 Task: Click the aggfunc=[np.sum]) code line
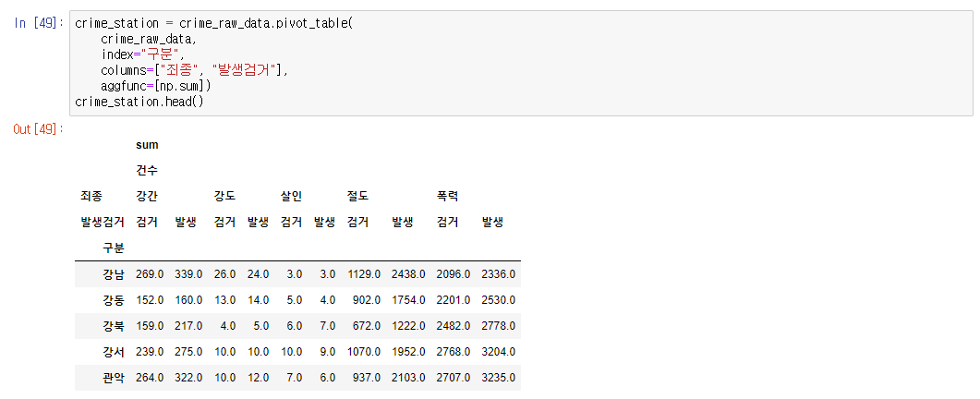(x=156, y=86)
